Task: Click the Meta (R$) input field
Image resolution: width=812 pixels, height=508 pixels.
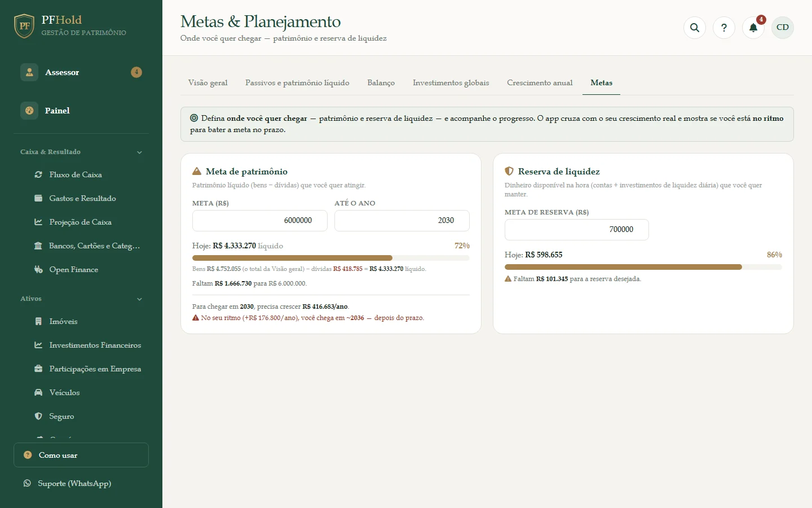Action: coord(260,220)
